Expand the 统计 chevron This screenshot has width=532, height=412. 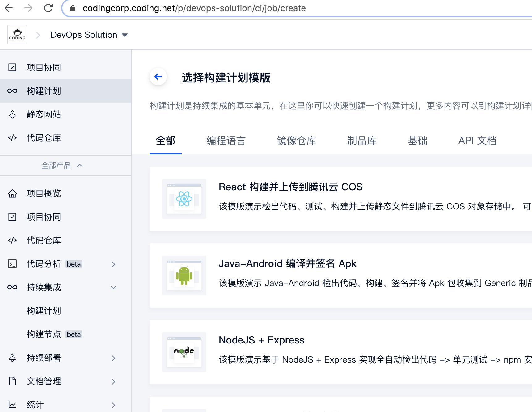click(113, 405)
